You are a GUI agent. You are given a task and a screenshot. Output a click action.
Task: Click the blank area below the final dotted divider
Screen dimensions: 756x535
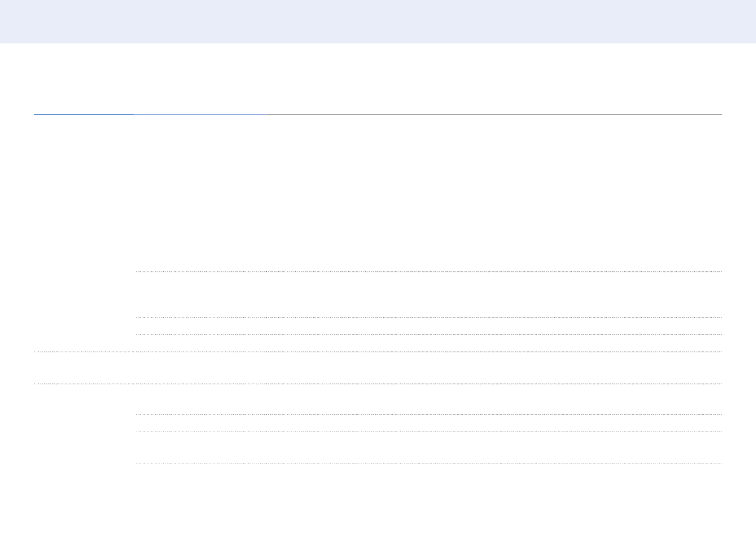click(x=378, y=499)
